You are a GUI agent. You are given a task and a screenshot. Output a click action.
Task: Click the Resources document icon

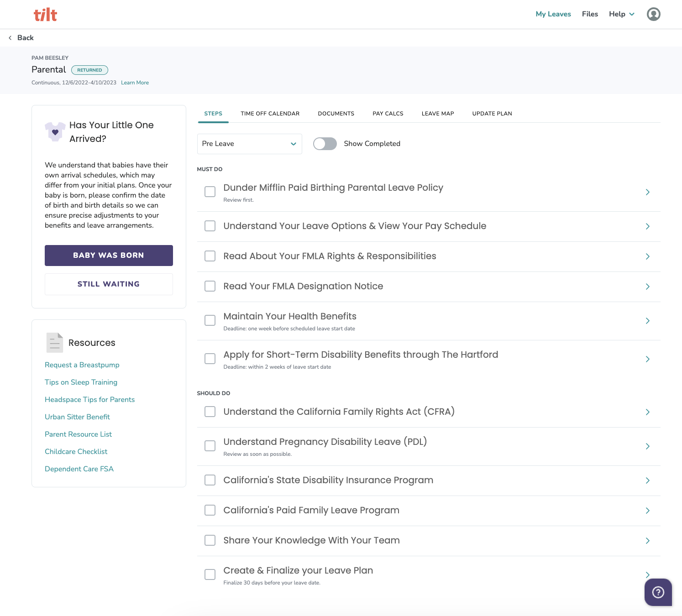(54, 342)
